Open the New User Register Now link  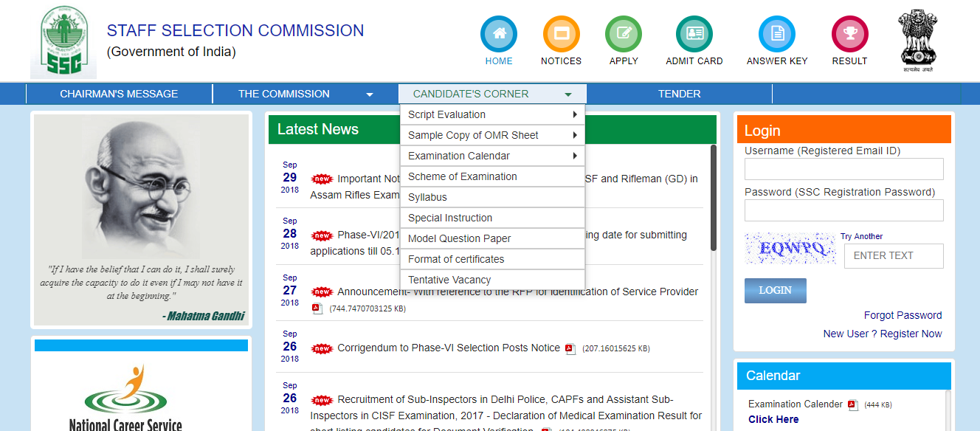click(883, 334)
